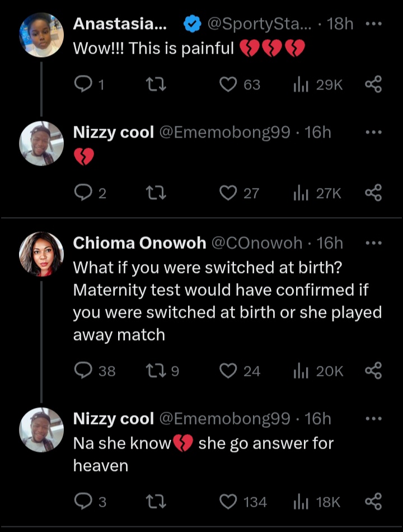Open more options on "Na she know" tweet
This screenshot has height=532, width=403.
(373, 418)
